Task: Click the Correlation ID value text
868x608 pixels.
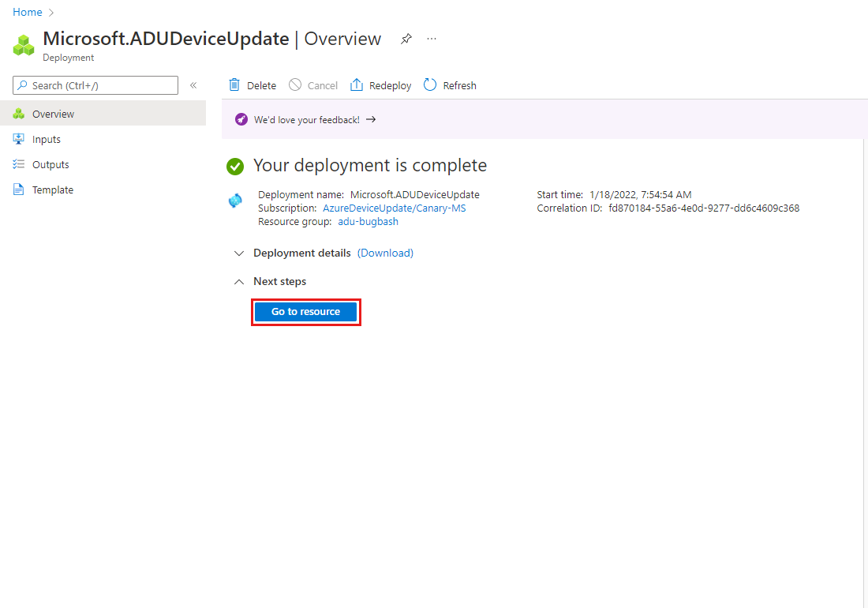Action: tap(704, 208)
